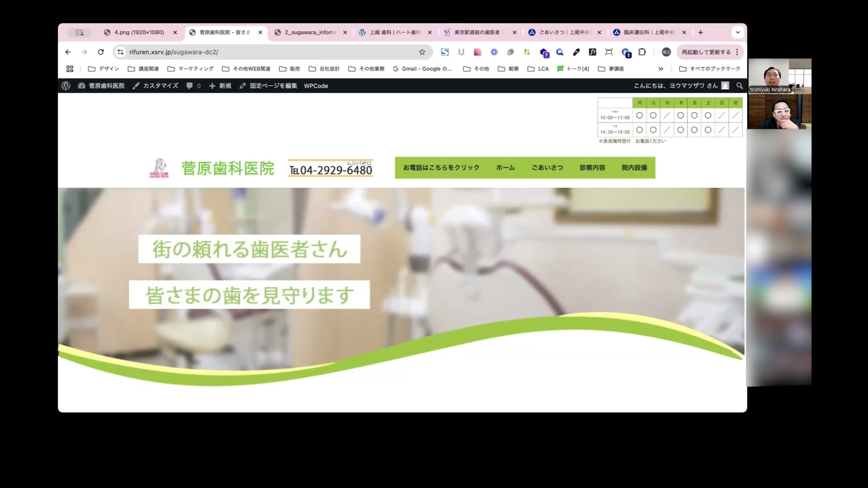Close the 4.png tab
This screenshot has width=868, height=488.
pos(175,33)
